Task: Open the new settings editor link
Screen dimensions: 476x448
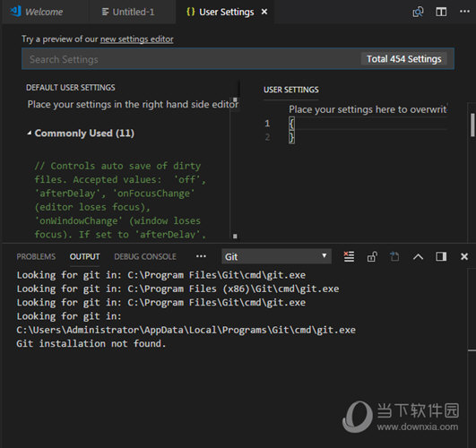Action: point(137,39)
